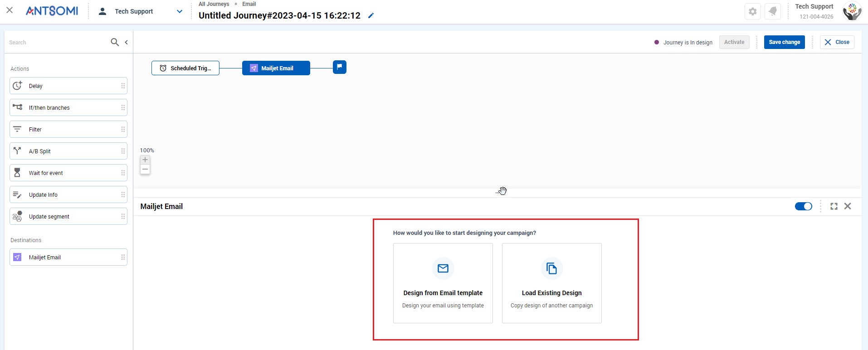Select the Scheduled Trigger node

pos(185,68)
